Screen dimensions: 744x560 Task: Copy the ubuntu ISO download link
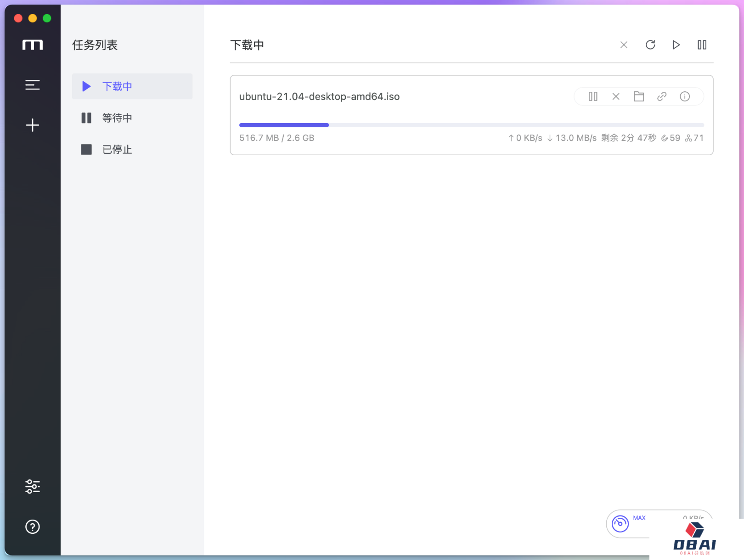[x=662, y=96]
